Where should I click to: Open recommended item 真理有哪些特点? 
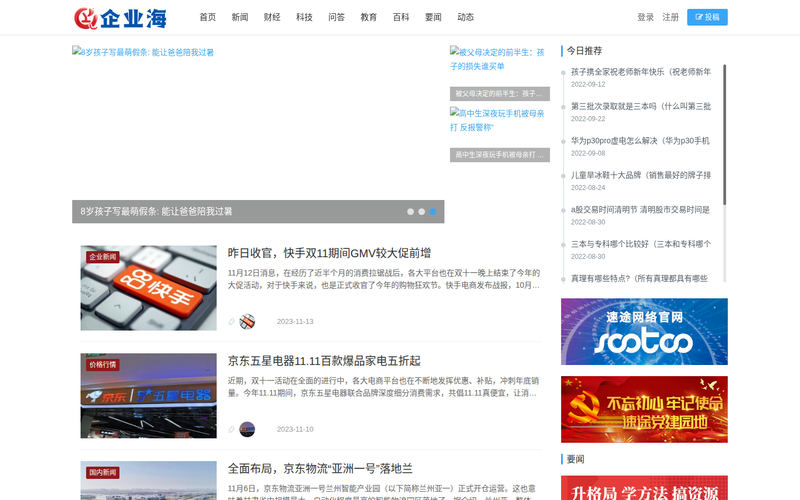(639, 278)
